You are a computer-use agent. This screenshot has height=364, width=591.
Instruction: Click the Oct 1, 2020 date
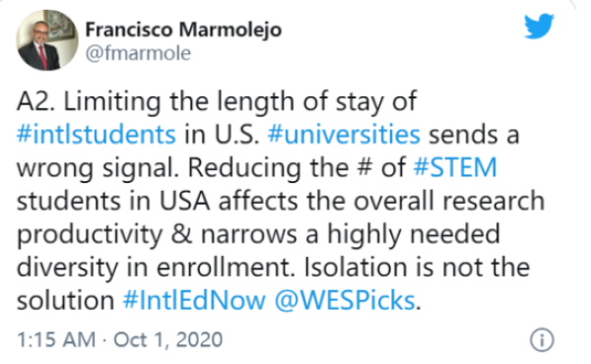click(168, 339)
